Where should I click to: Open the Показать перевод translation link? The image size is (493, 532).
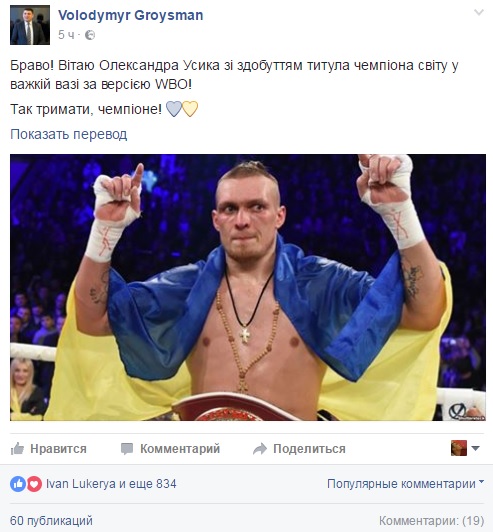pos(69,134)
